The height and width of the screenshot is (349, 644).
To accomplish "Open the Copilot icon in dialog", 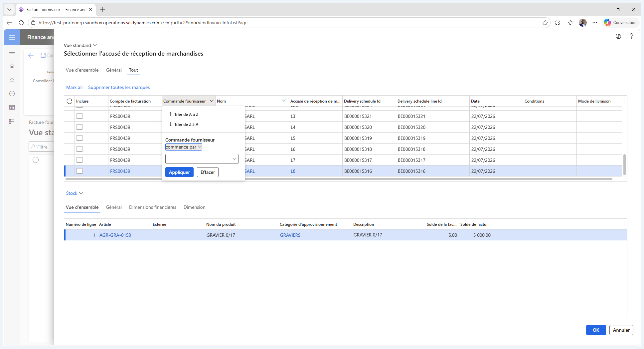I will 618,36.
